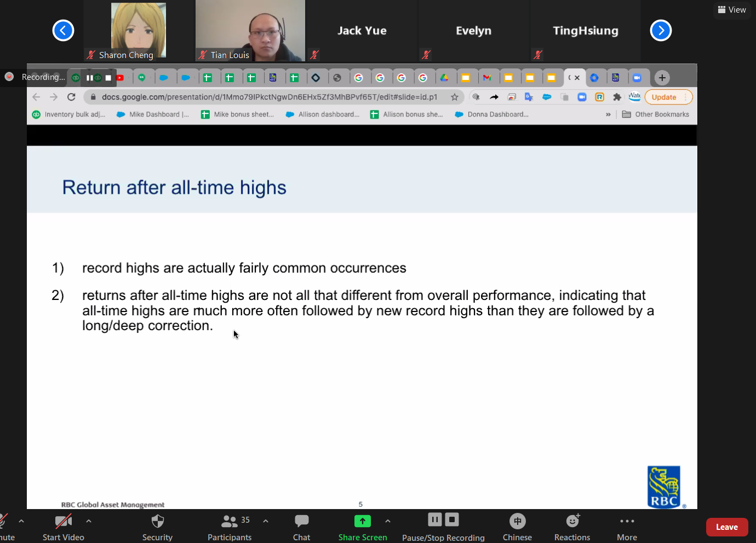Screen dimensions: 756x543
Task: Click the RBC logo on the slide
Action: (664, 487)
